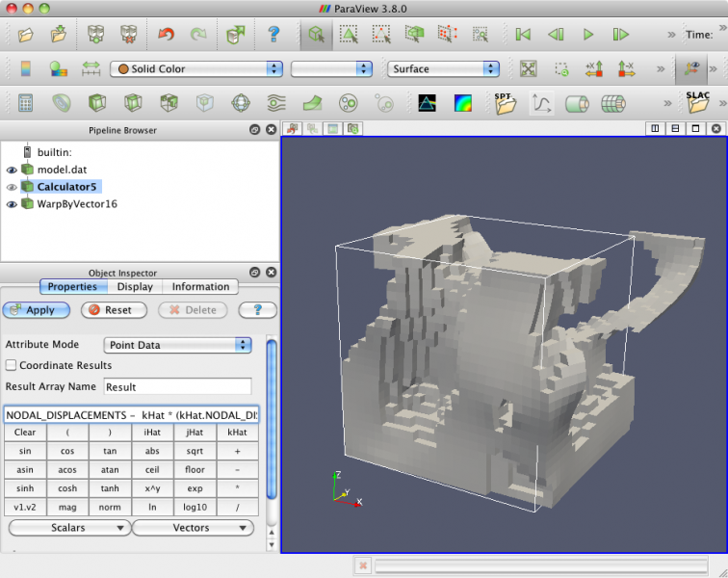Set view direction to +X

click(594, 68)
